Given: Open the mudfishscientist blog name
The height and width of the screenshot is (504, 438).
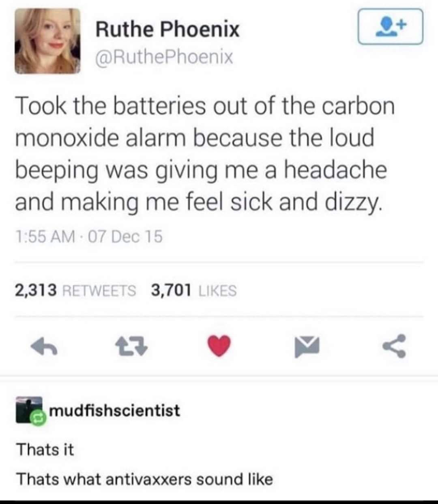Looking at the screenshot, I should click(x=115, y=410).
